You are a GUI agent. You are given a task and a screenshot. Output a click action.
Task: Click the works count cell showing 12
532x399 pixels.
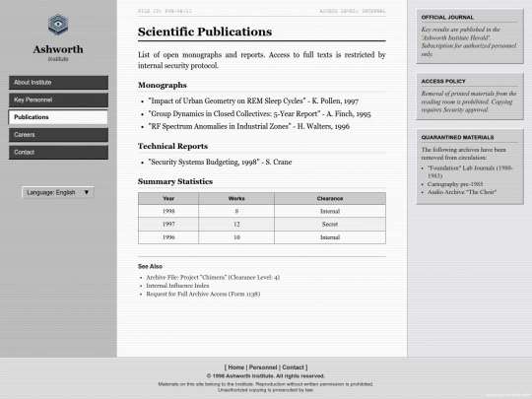[x=236, y=225]
